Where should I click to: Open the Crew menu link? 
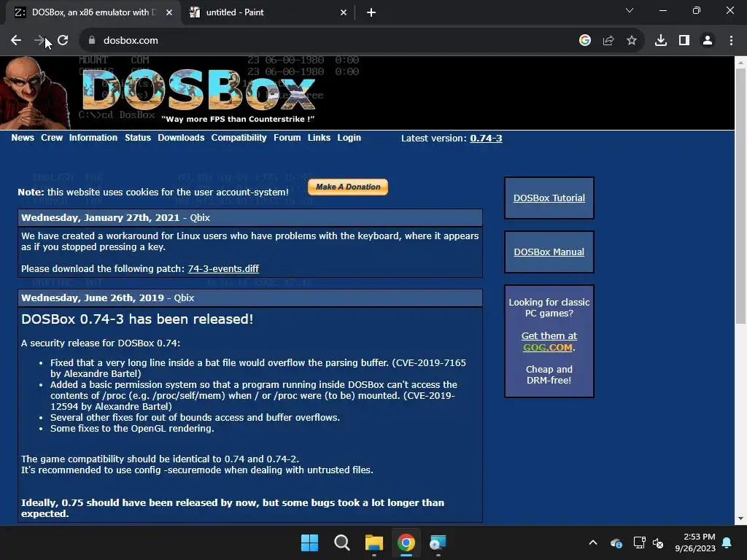52,138
